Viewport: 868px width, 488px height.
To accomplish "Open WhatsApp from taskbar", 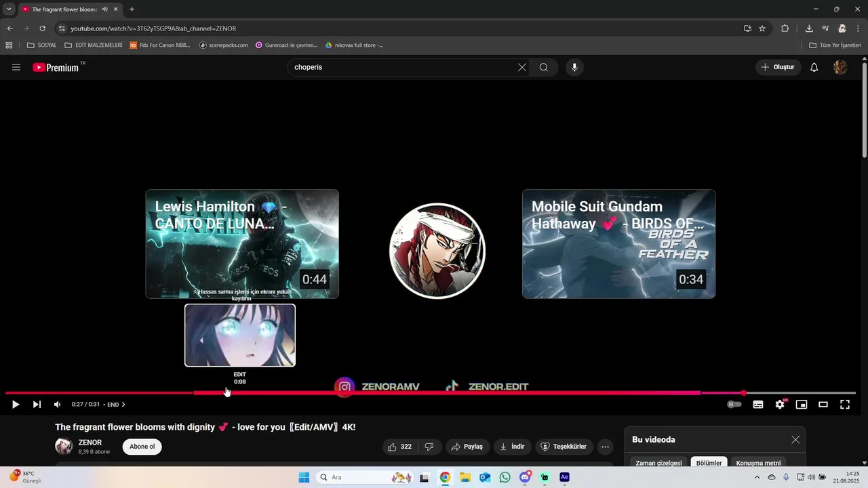I will click(505, 477).
